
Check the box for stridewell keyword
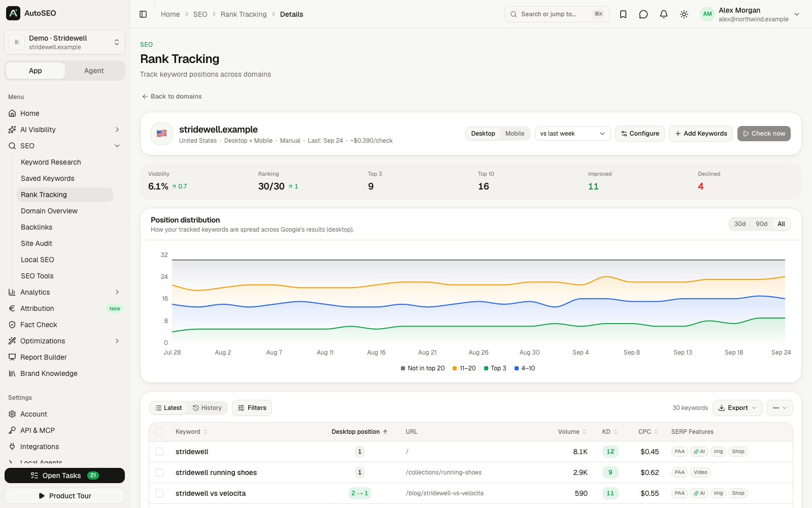159,452
